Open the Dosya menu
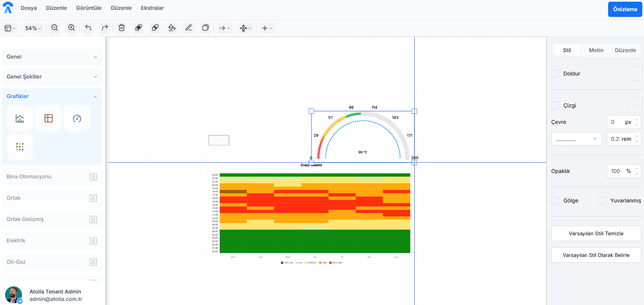 (29, 8)
